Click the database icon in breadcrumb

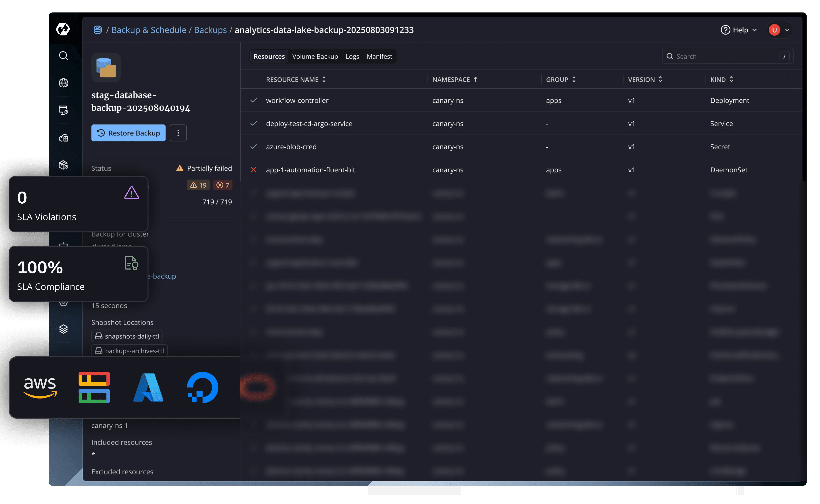coord(97,30)
